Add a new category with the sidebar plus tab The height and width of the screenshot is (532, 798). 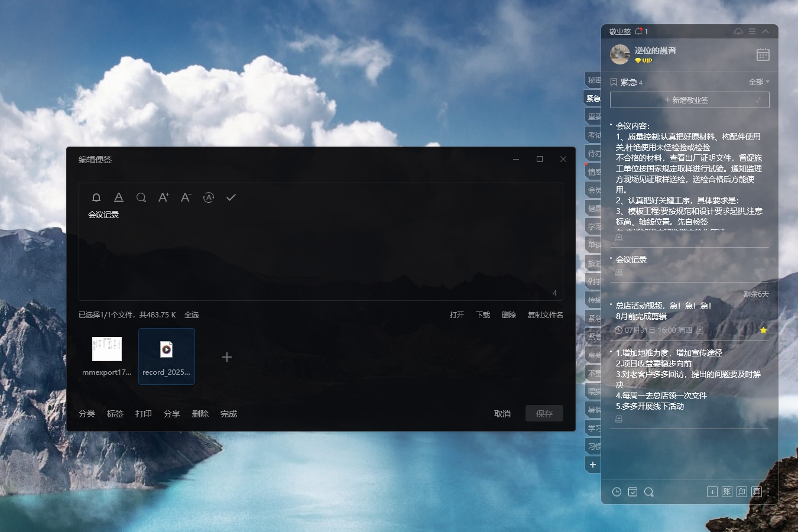click(x=593, y=465)
